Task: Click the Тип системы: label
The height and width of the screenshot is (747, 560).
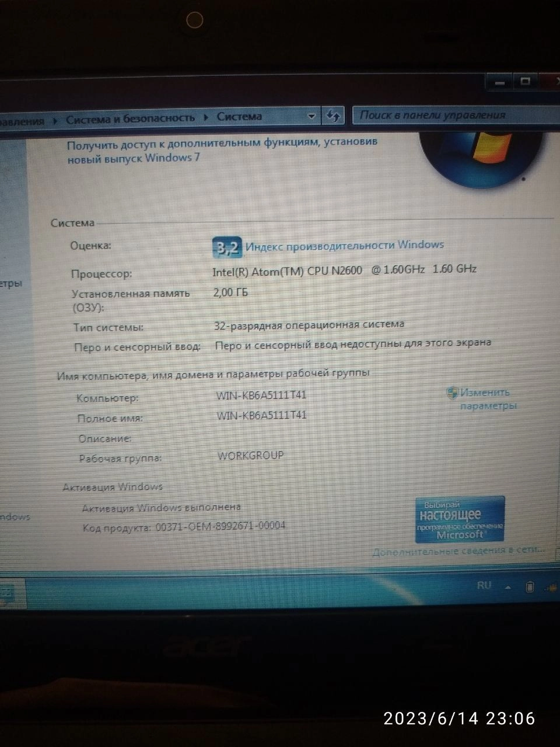Action: point(108,328)
